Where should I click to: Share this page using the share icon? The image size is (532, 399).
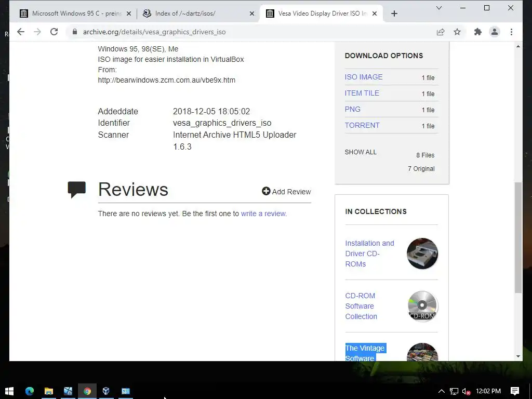click(441, 32)
